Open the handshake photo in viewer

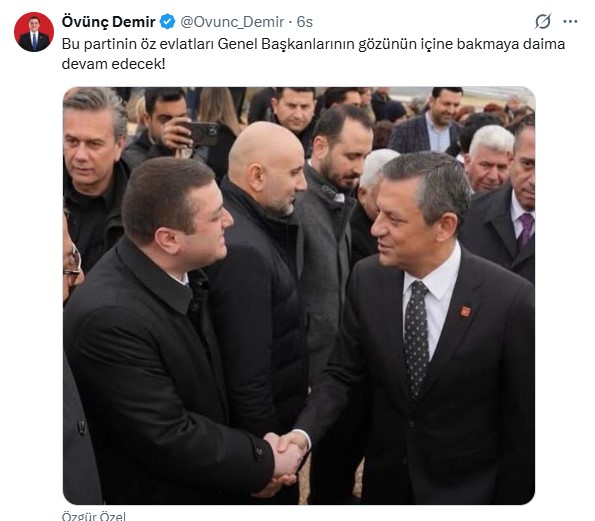point(299,296)
